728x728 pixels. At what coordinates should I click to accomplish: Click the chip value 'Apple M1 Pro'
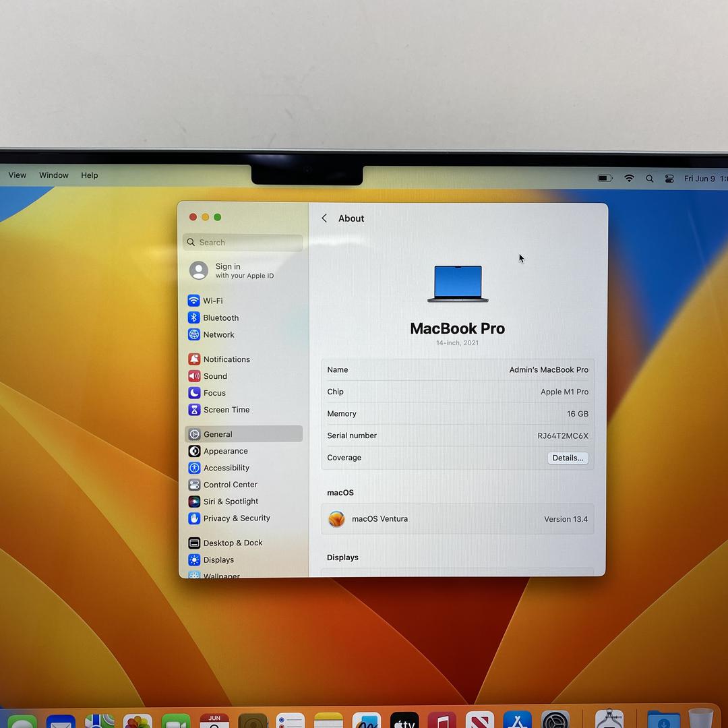pyautogui.click(x=565, y=392)
